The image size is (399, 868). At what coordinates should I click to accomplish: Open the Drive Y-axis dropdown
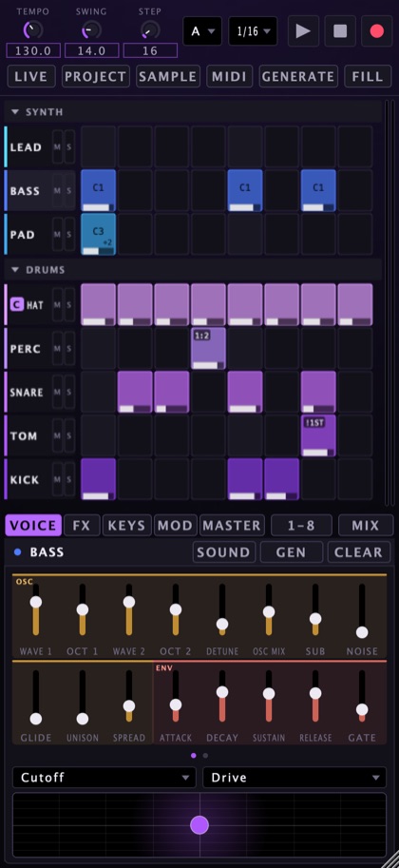(x=294, y=778)
